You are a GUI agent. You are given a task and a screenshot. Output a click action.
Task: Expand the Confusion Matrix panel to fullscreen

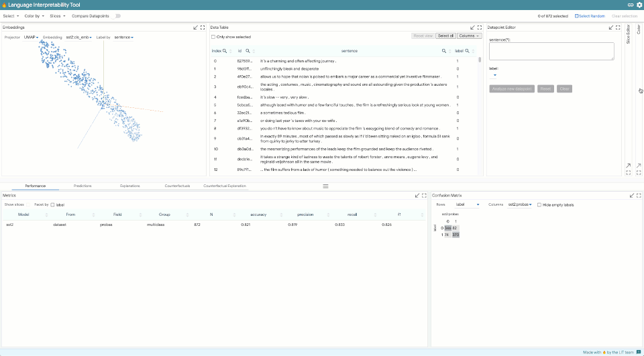click(x=639, y=196)
